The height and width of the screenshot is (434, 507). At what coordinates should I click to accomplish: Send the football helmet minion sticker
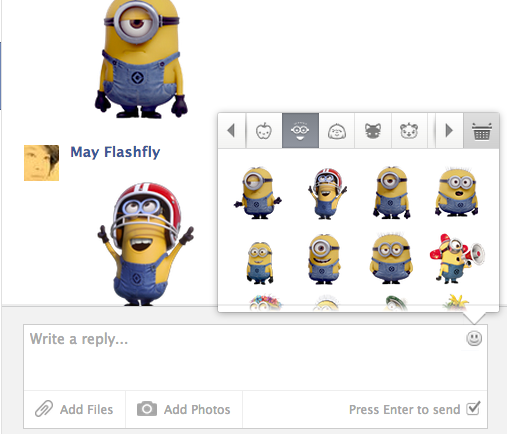(x=327, y=193)
